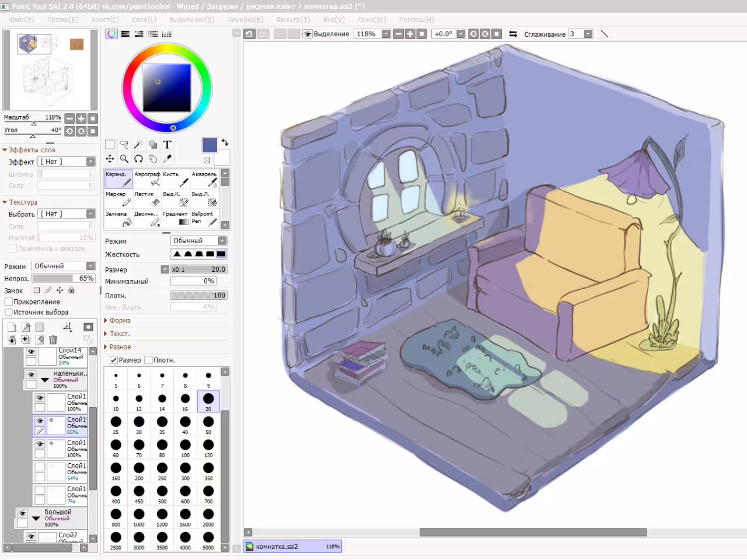Hide the большой layer group
Image resolution: width=747 pixels, height=560 pixels.
point(22,513)
